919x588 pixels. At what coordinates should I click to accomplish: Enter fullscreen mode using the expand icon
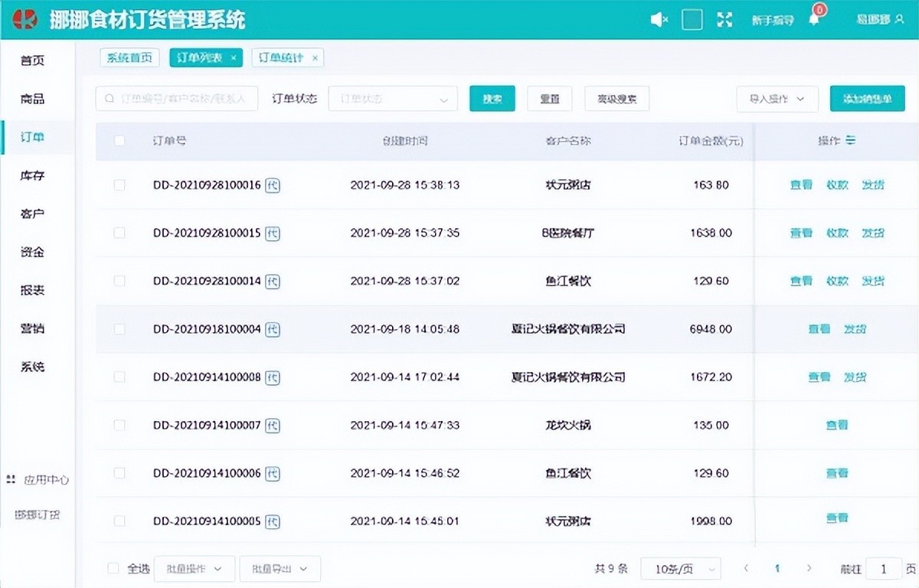point(724,20)
